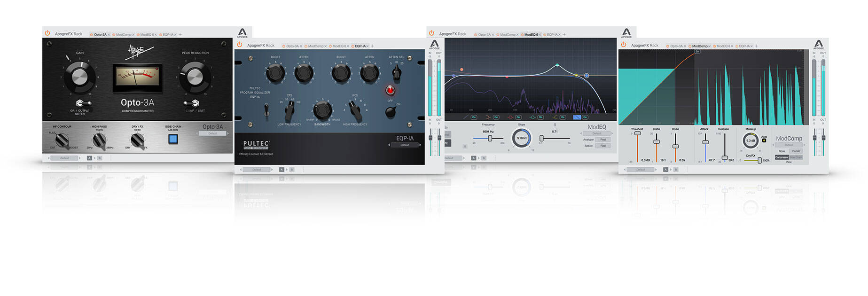868x296 pixels.
Task: Add a plugin with the plus icon in the ModComp window
Action: coord(756,46)
